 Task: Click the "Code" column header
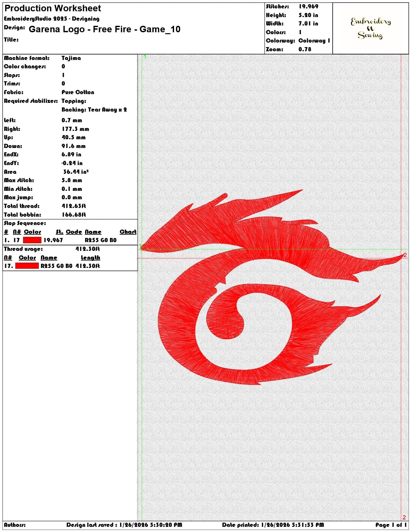click(74, 232)
